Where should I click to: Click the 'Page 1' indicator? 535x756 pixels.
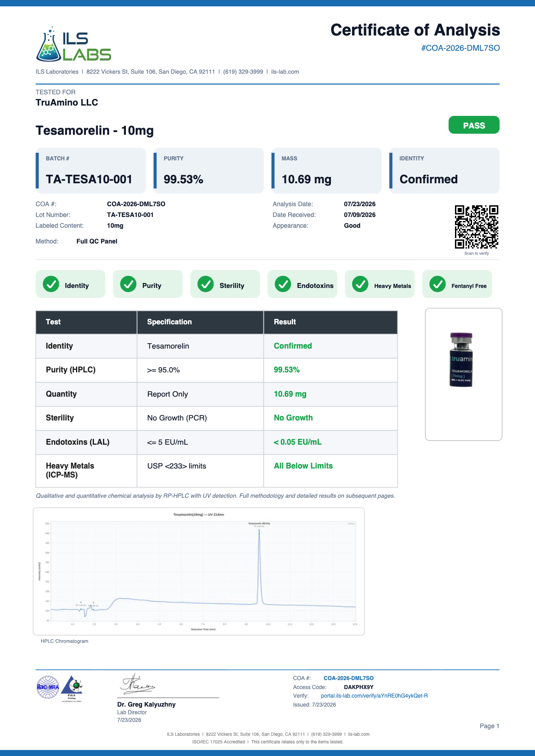tap(489, 726)
